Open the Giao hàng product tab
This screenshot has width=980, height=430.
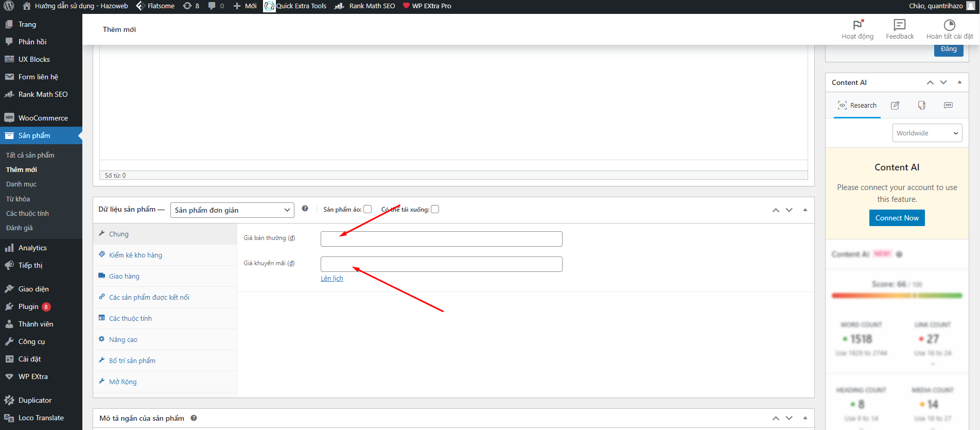click(124, 276)
